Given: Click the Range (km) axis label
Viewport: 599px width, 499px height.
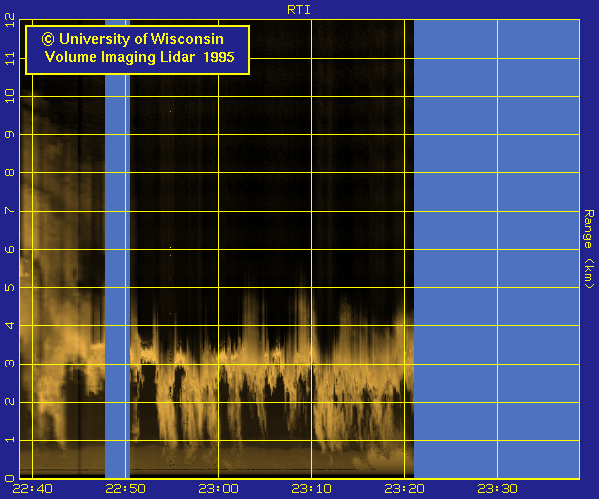Looking at the screenshot, I should coord(589,249).
